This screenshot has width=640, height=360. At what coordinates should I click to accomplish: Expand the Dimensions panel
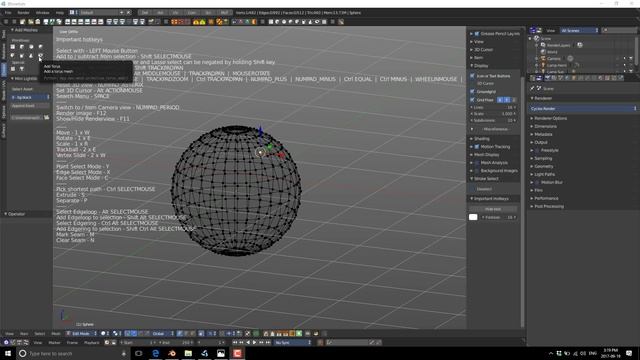(x=546, y=126)
